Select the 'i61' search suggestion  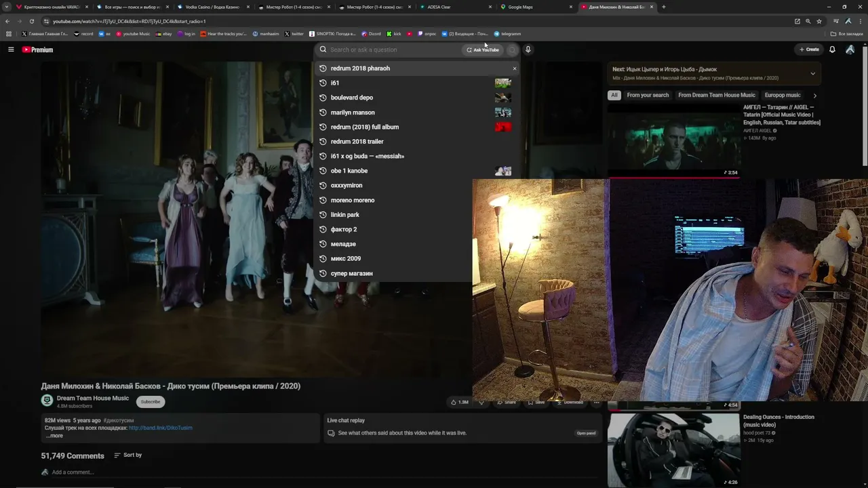pyautogui.click(x=335, y=83)
